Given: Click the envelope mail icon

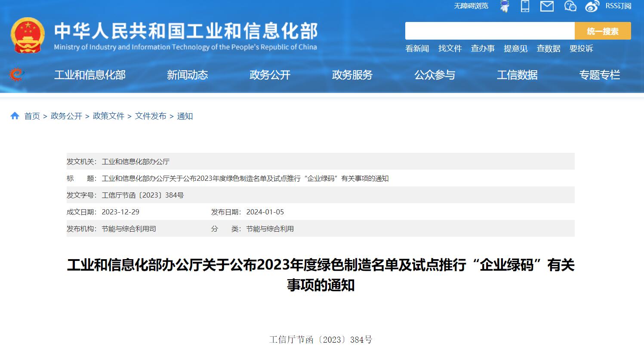Looking at the screenshot, I should point(547,6).
